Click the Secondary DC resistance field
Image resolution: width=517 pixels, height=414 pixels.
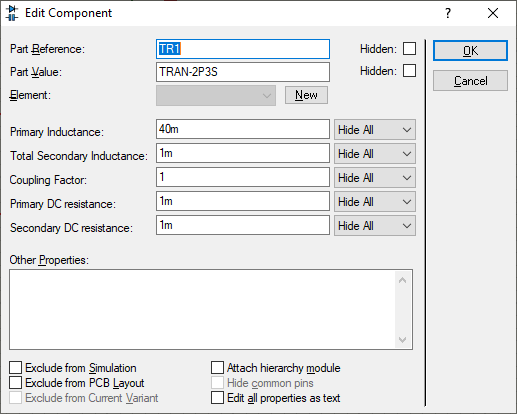(243, 225)
